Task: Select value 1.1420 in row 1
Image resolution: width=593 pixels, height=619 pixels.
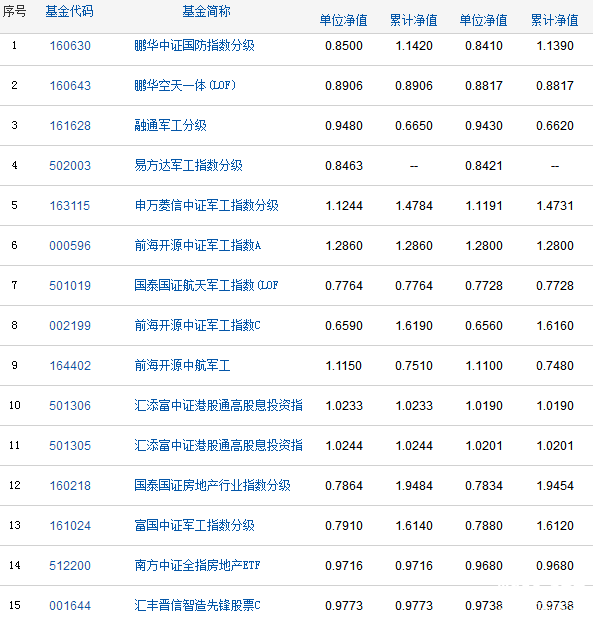Action: click(x=414, y=46)
